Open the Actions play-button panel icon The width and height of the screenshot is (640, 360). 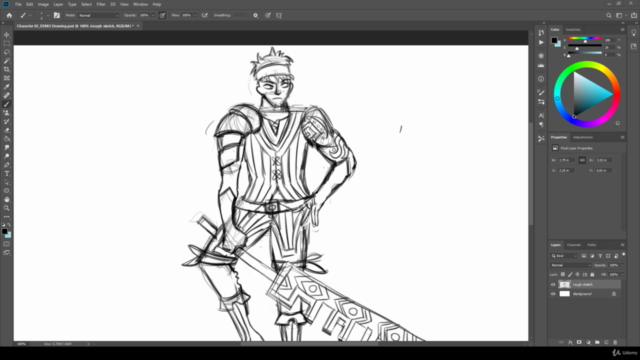[x=541, y=42]
